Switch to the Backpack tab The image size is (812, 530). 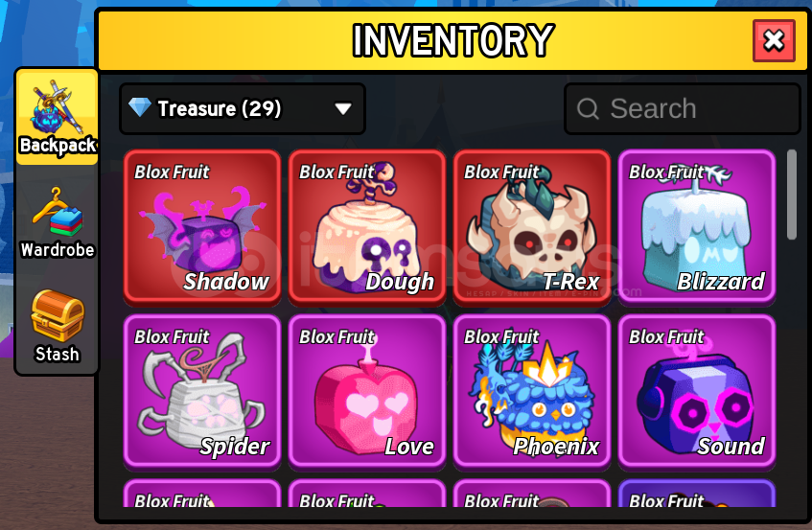pos(58,118)
